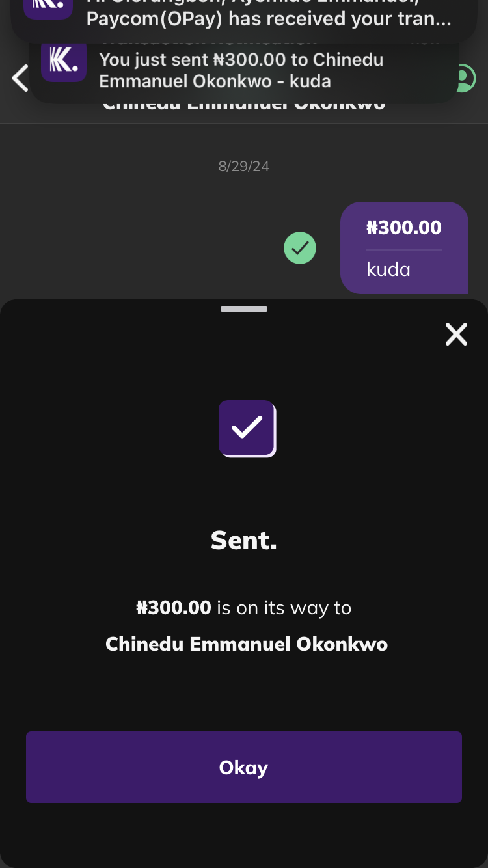Open the Paycom(OPay) received notification text
Screen dimensions: 488x868
coord(268,18)
